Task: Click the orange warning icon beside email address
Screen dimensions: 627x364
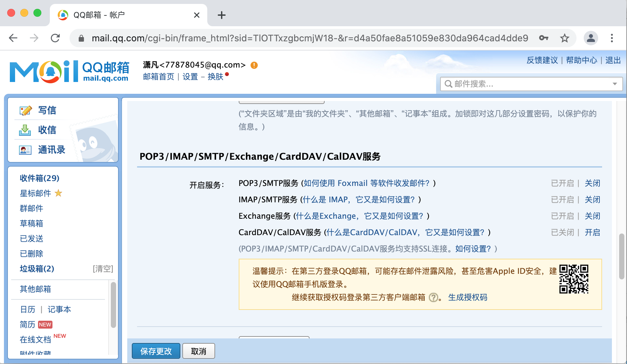Action: coord(254,65)
